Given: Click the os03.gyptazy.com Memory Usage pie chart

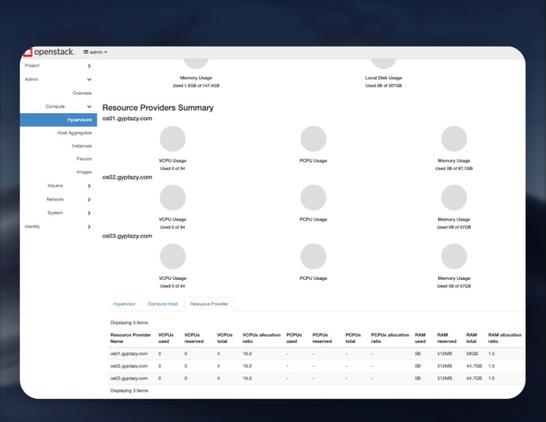Looking at the screenshot, I should [x=454, y=256].
